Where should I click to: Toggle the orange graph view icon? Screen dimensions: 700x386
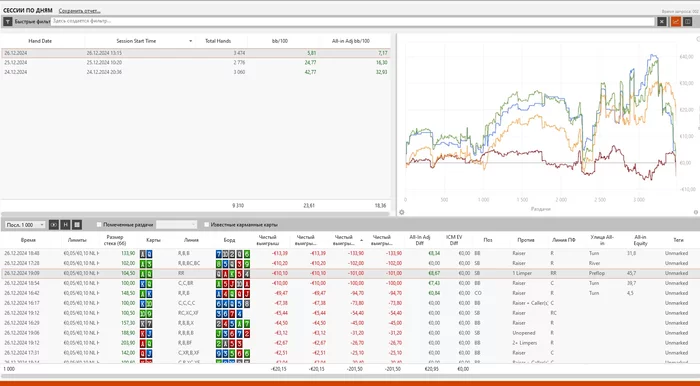675,21
